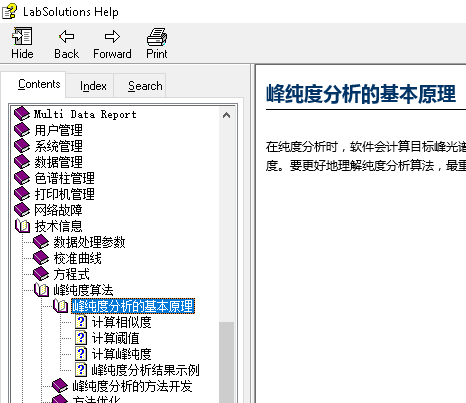Viewport: 466px width, 403px height.
Task: Expand the book icon for 数据处理参数
Action: click(x=41, y=242)
